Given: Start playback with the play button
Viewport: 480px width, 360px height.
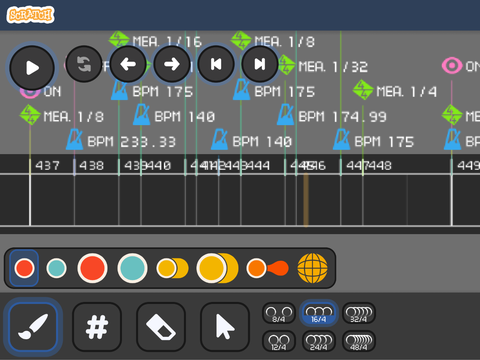Looking at the screenshot, I should 32,68.
